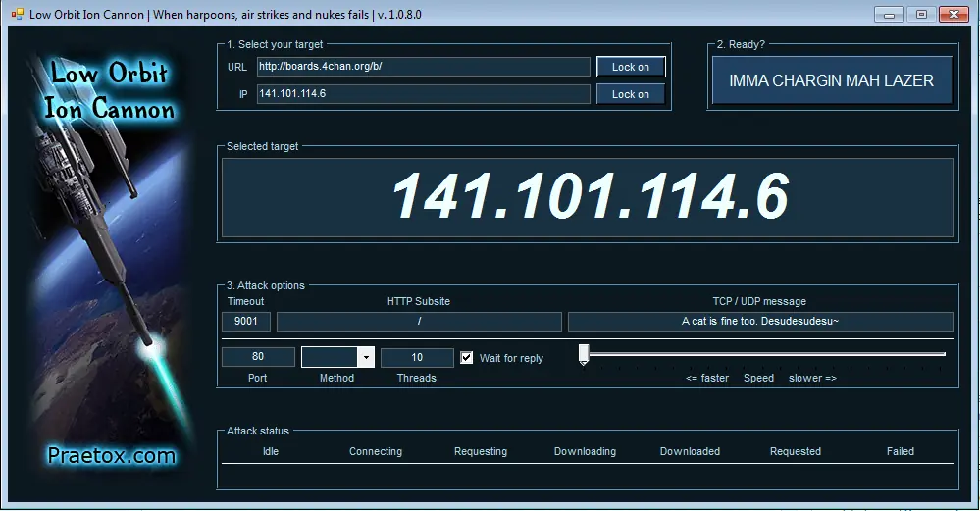
Task: Open the Method dropdown
Action: [x=366, y=357]
